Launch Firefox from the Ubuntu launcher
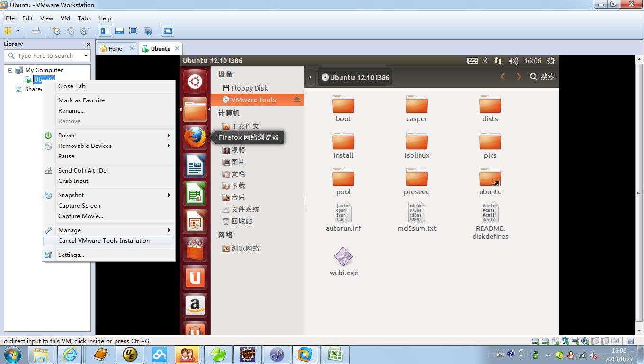This screenshot has height=364, width=644. click(x=195, y=137)
